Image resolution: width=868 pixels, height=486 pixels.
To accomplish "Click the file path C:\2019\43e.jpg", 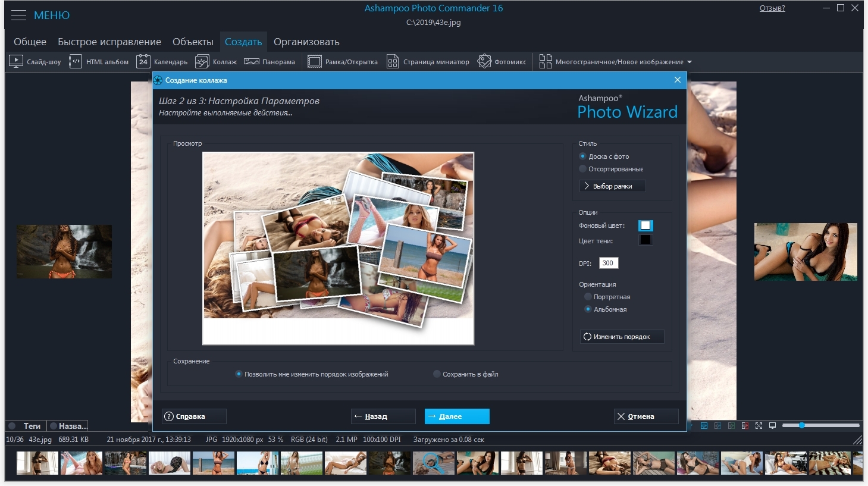I will 434,23.
